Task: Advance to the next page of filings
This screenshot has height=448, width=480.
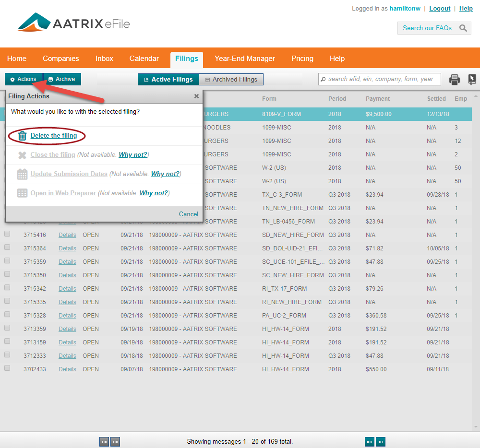Action: tap(369, 442)
